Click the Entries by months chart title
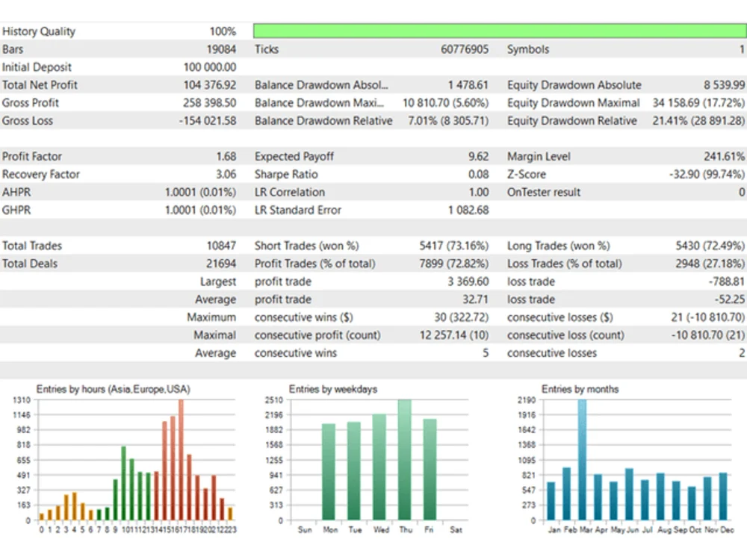 [x=580, y=389]
